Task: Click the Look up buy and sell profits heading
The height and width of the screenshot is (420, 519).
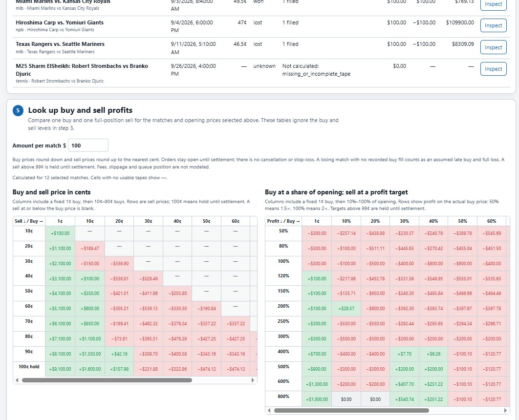Action: 80,110
